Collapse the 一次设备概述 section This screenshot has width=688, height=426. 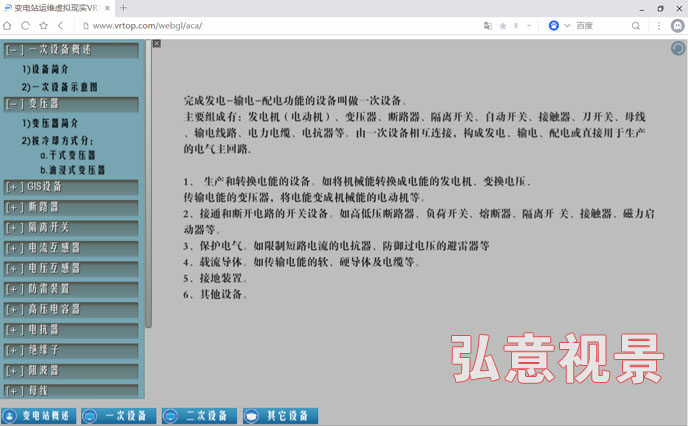coord(71,50)
